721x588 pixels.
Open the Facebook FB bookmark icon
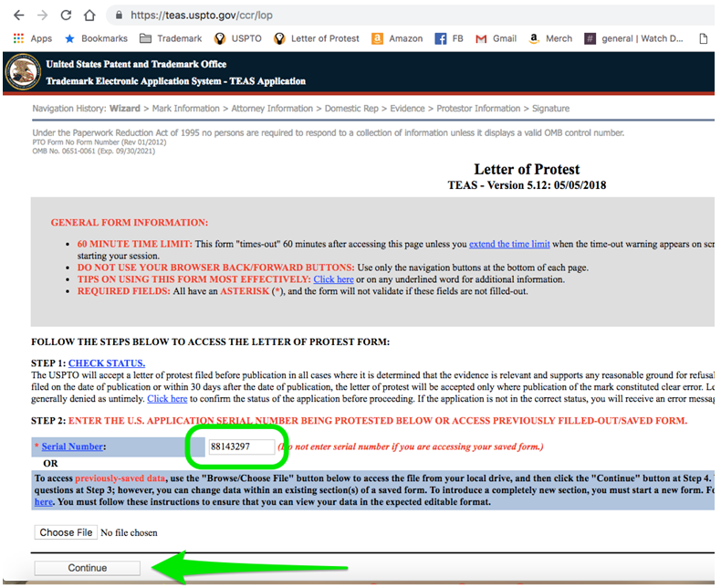440,38
